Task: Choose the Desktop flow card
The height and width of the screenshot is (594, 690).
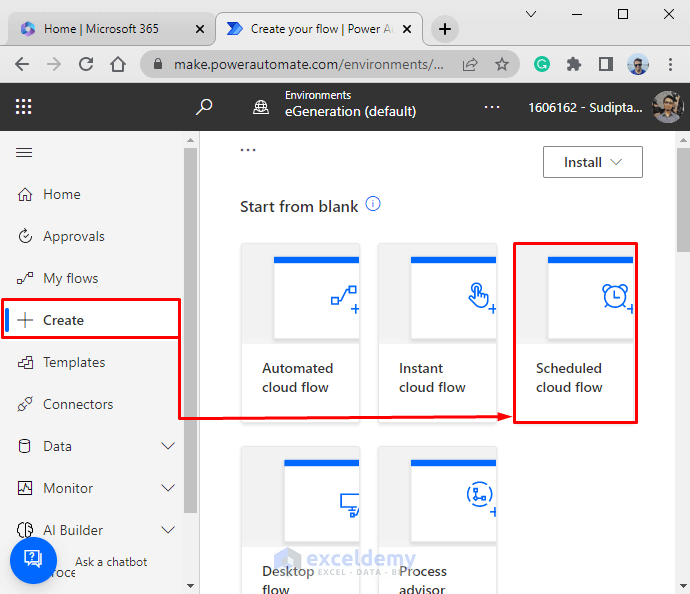Action: click(301, 520)
